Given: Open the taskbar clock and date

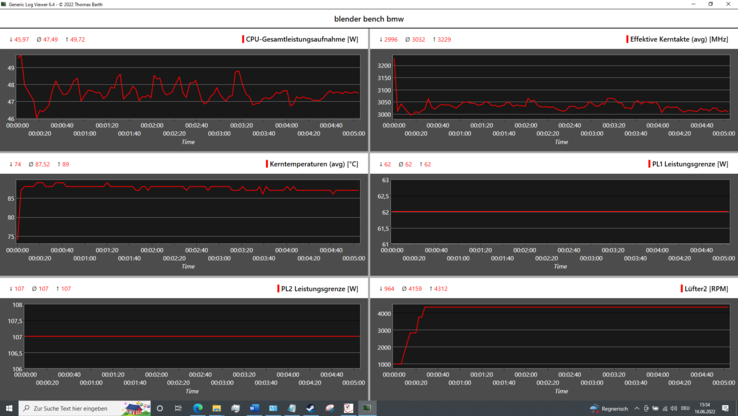Looking at the screenshot, I should point(706,408).
